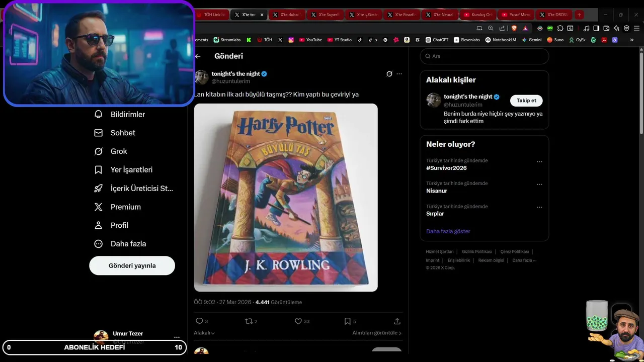Open the Sırplar trending topic
The image size is (644, 362).
435,214
